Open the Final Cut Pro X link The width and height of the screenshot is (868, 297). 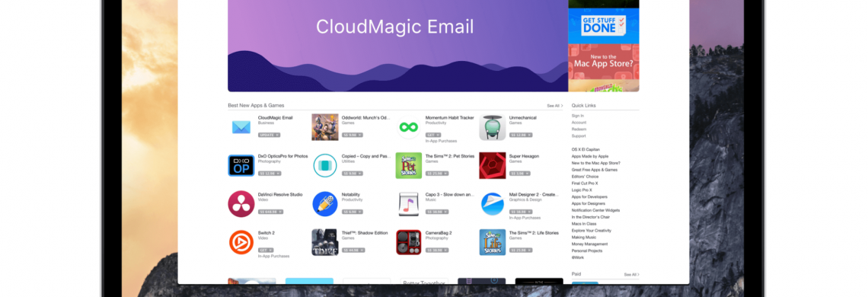click(x=585, y=184)
